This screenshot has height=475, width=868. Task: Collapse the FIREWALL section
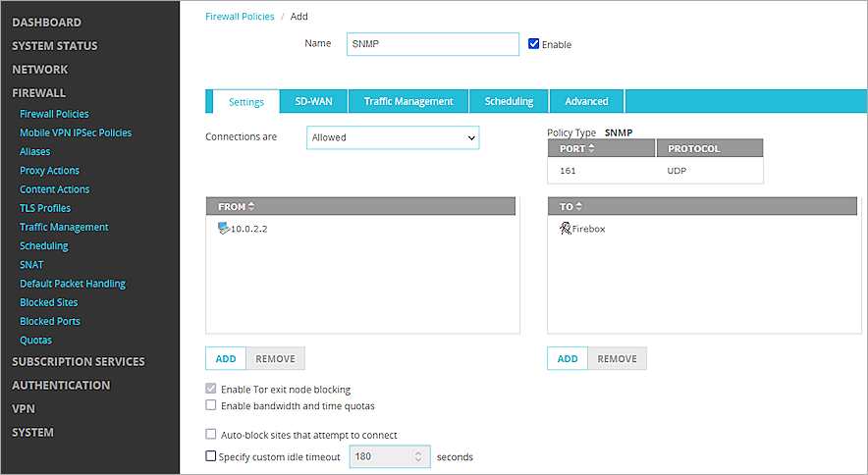click(38, 93)
